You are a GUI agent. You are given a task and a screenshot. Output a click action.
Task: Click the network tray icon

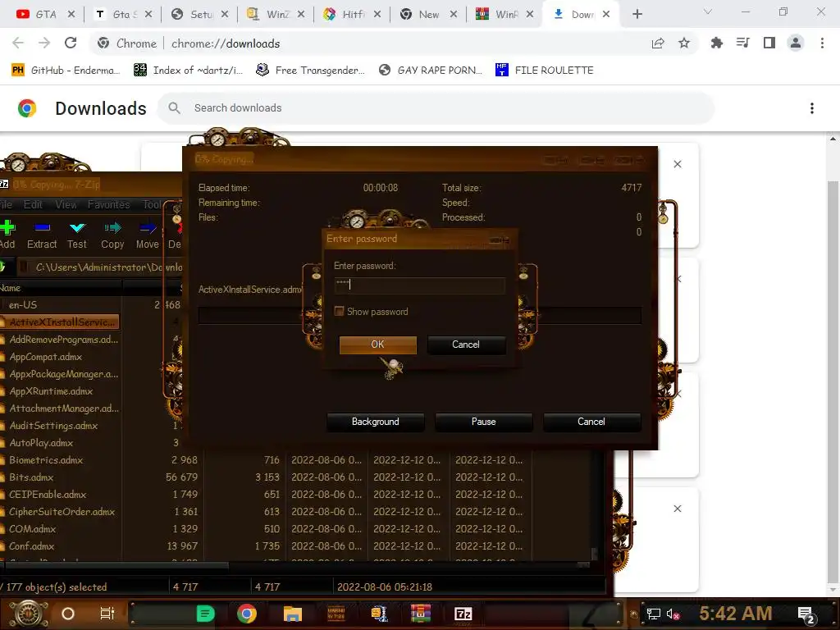click(x=654, y=614)
